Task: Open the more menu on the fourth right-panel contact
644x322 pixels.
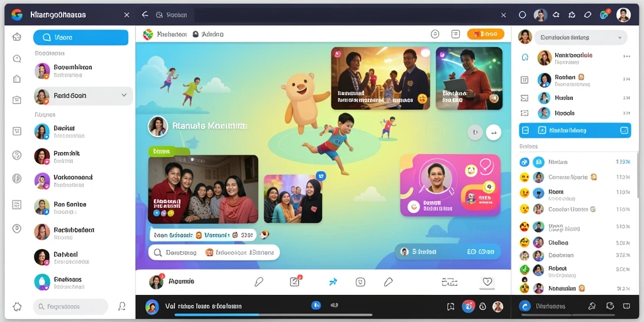Action: [627, 113]
